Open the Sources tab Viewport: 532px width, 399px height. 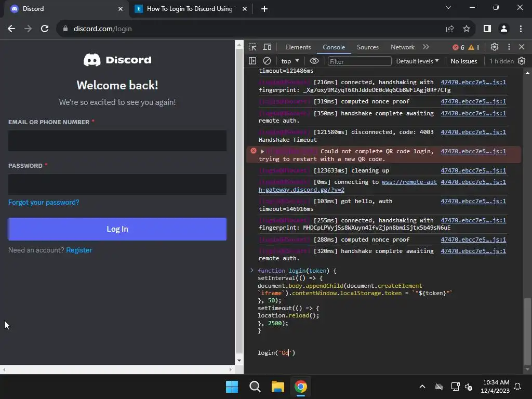click(x=367, y=47)
